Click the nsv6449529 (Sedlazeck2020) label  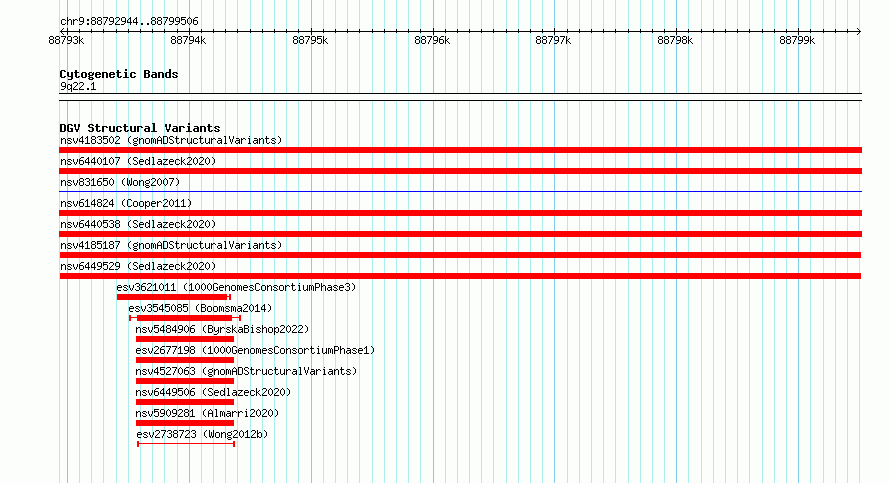click(x=138, y=266)
